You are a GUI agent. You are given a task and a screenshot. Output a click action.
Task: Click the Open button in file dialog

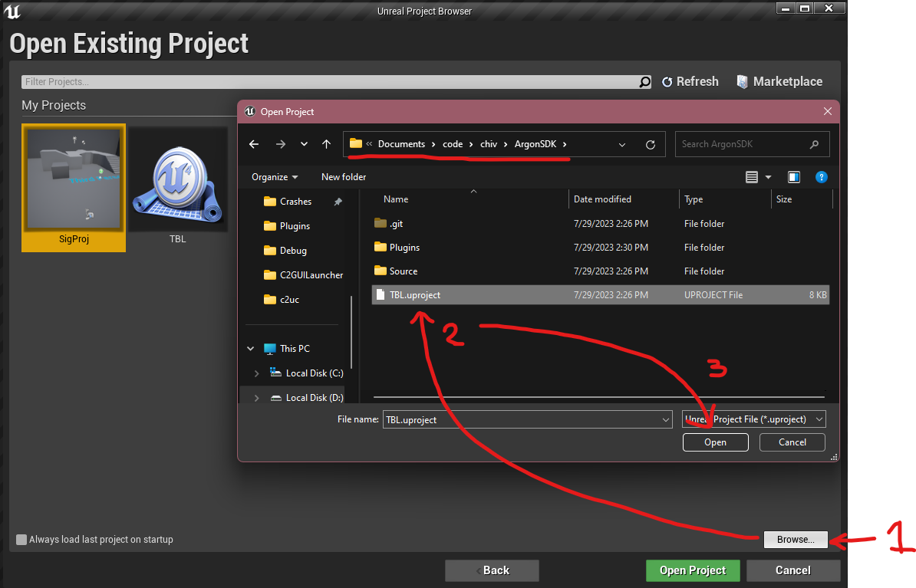pyautogui.click(x=715, y=442)
